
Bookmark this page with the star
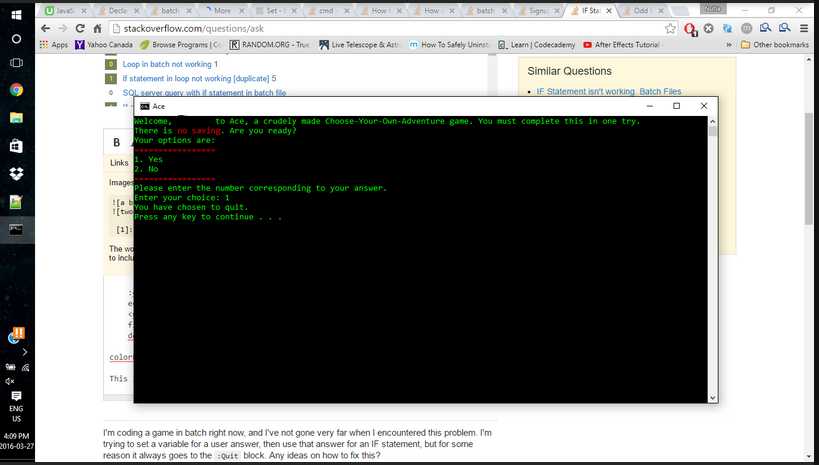[x=670, y=29]
